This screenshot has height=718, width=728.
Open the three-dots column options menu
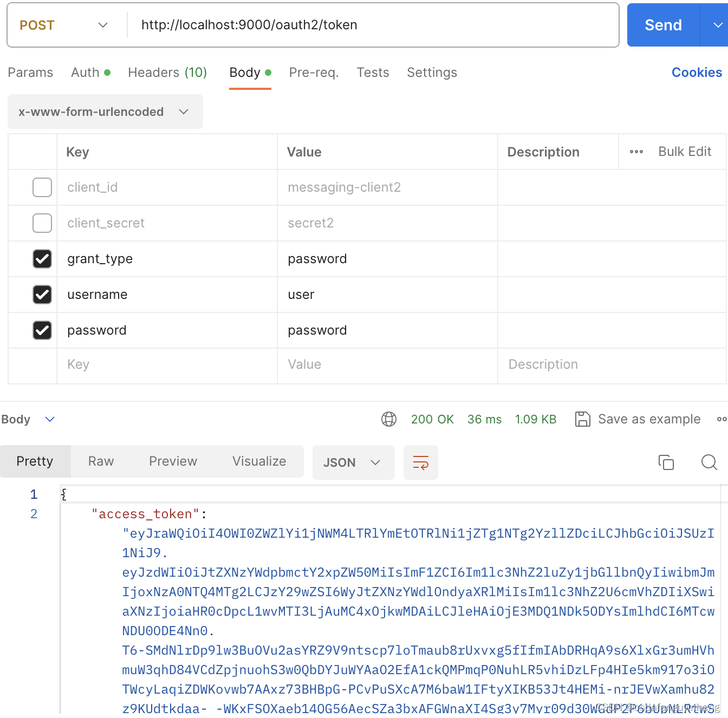click(636, 152)
